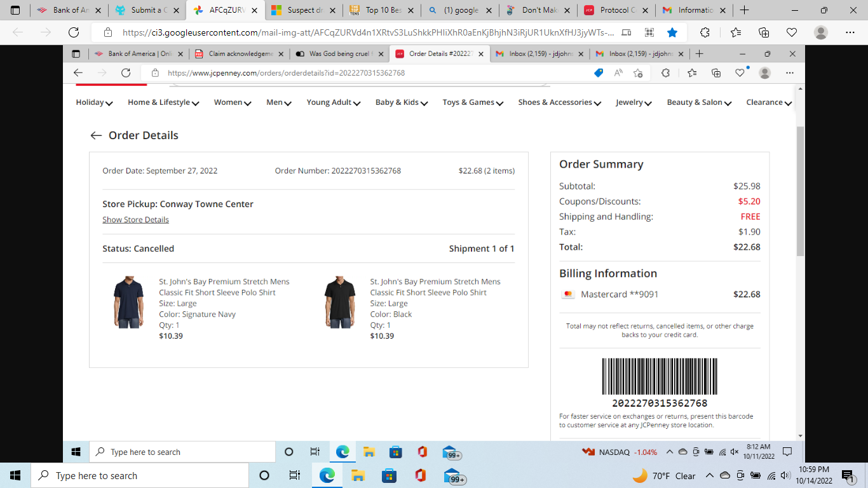Unmute the speaker in the system tray

[x=735, y=451]
